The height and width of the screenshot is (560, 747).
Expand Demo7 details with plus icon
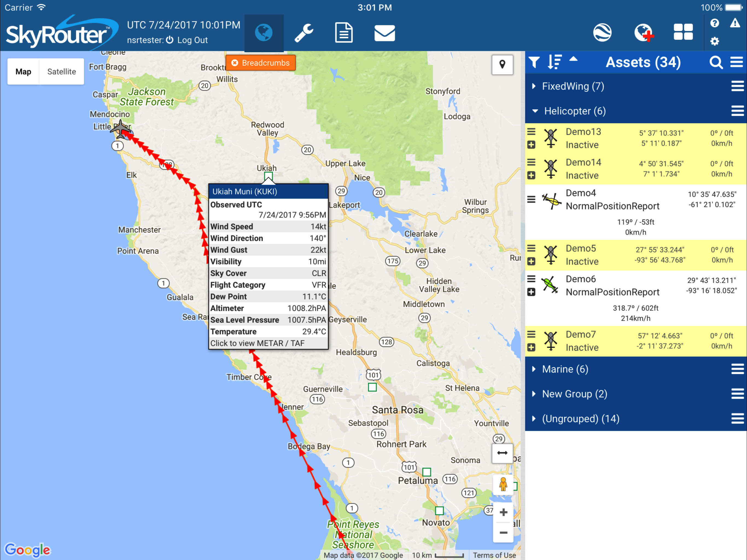click(x=531, y=348)
